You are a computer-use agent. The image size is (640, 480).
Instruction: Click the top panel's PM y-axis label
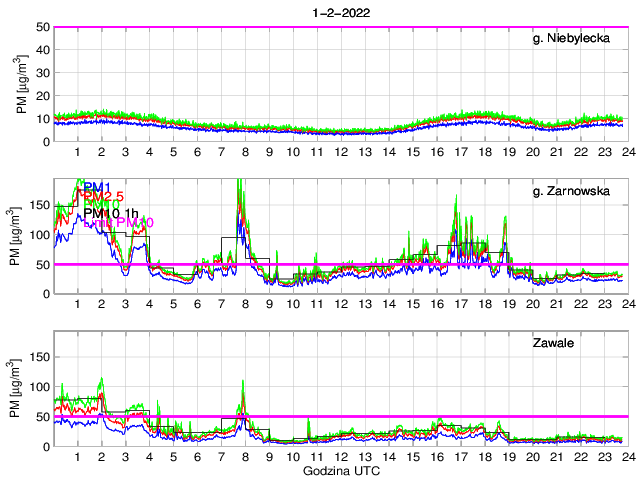coord(20,84)
